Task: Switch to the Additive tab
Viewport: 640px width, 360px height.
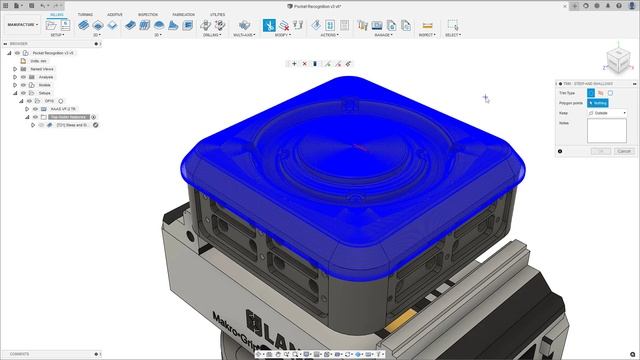Action: 115,14
